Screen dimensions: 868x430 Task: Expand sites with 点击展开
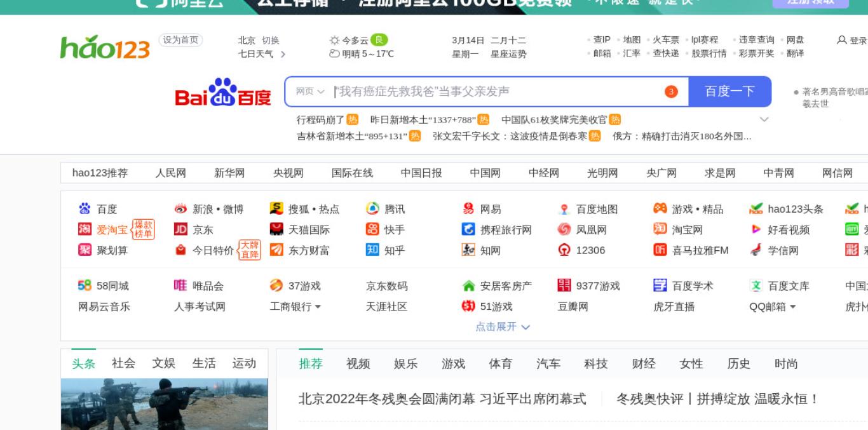(503, 326)
